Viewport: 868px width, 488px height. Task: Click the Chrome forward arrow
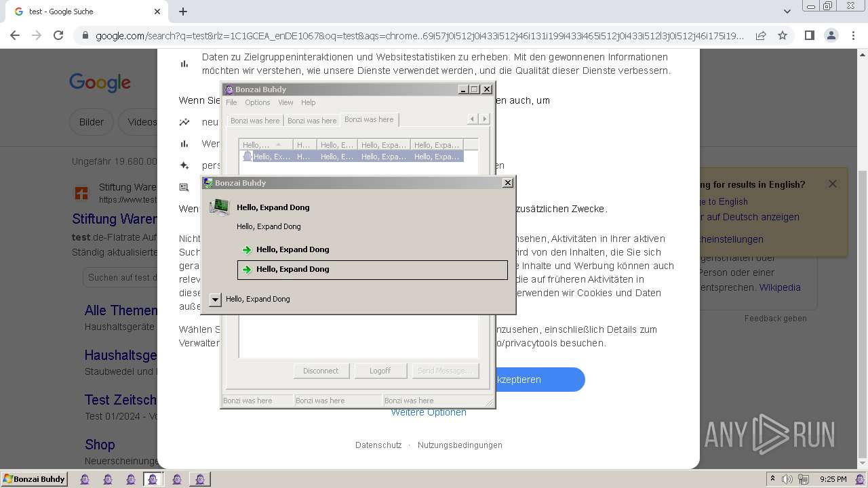[37, 35]
